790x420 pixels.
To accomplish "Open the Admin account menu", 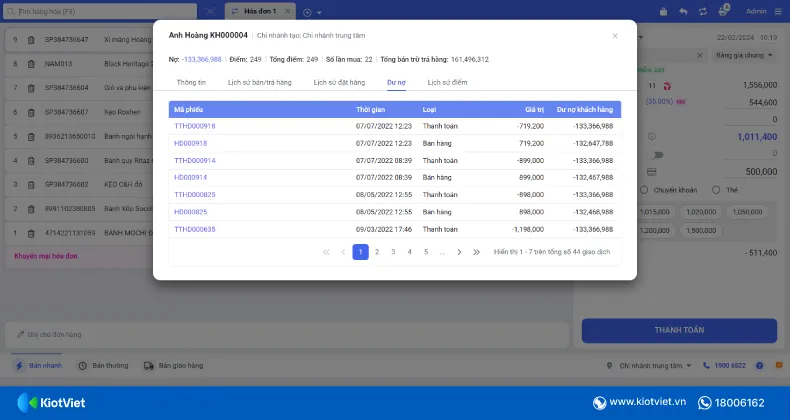I will [x=756, y=11].
